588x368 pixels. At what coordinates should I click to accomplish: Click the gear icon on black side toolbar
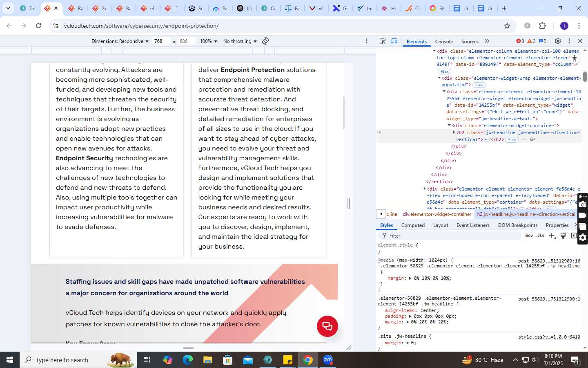click(x=583, y=238)
